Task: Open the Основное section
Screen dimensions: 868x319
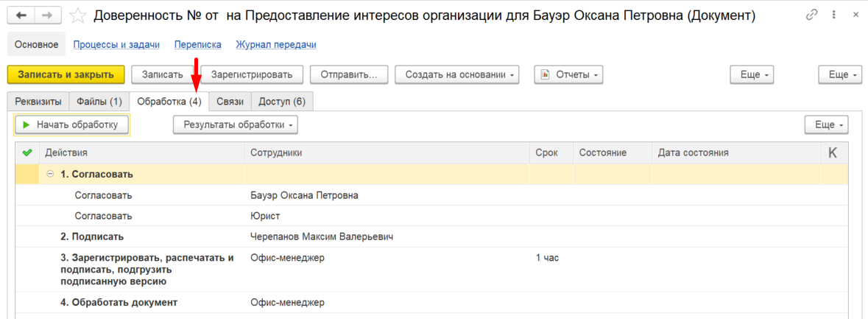Action: pyautogui.click(x=37, y=44)
